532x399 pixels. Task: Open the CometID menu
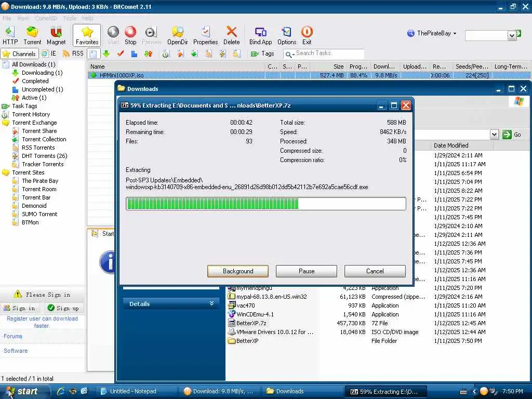(46, 18)
